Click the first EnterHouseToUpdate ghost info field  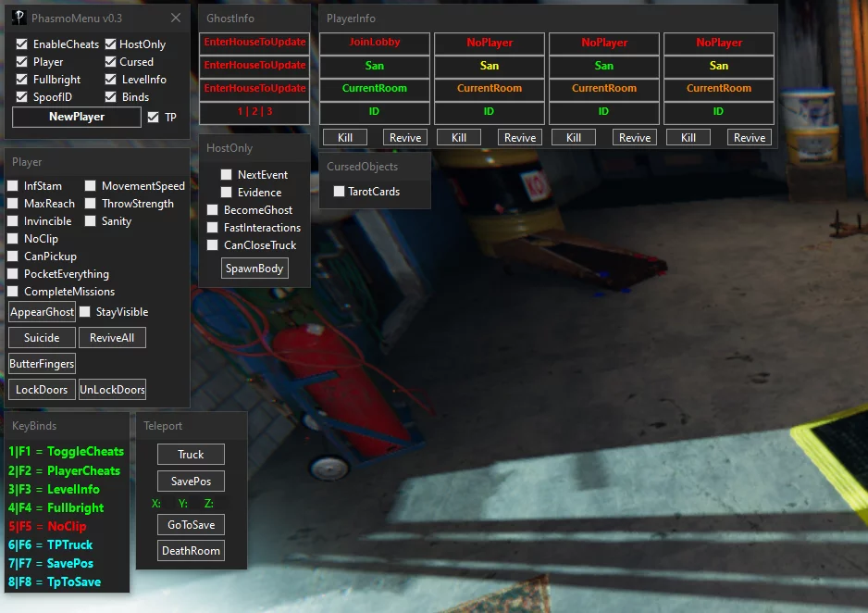pos(254,43)
